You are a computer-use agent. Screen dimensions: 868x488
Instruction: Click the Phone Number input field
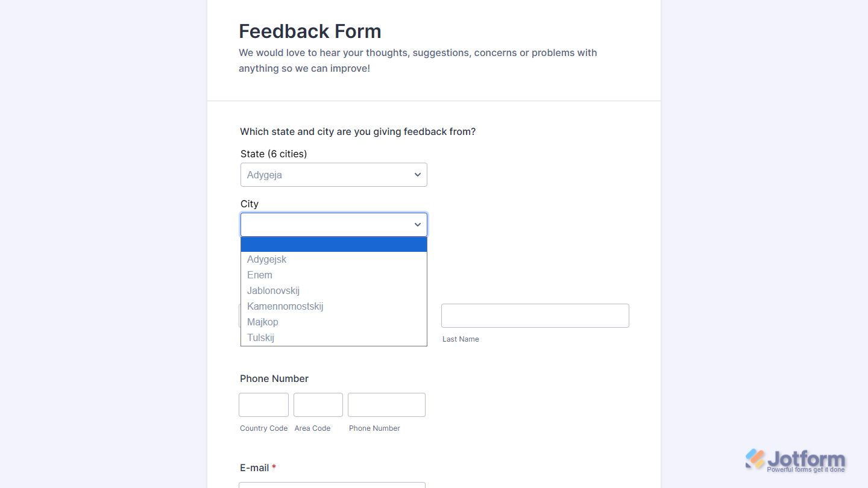tap(386, 404)
